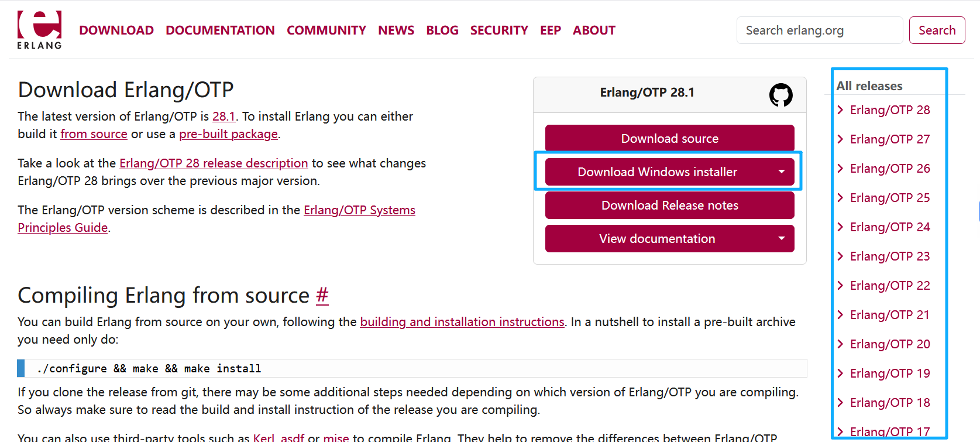Open Erlang/OTP 28 release description link
Screen dimensions: 980x442
(x=214, y=163)
